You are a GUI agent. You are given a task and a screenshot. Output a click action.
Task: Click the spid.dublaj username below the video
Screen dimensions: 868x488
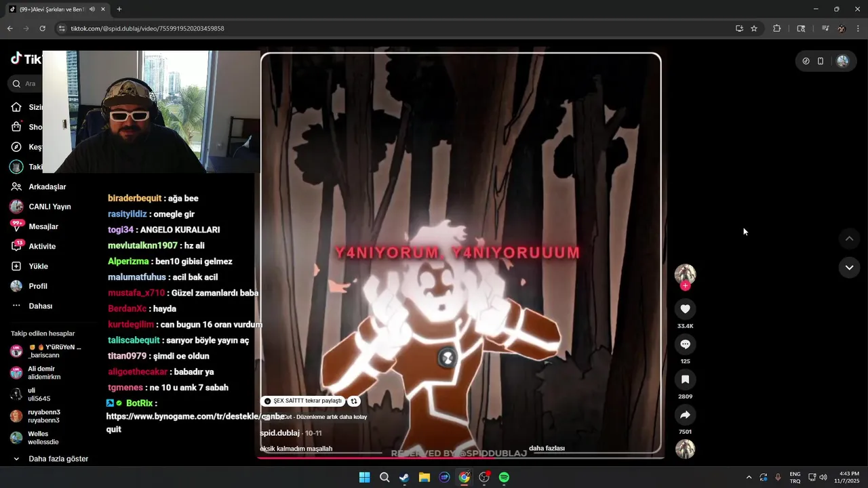click(x=279, y=433)
